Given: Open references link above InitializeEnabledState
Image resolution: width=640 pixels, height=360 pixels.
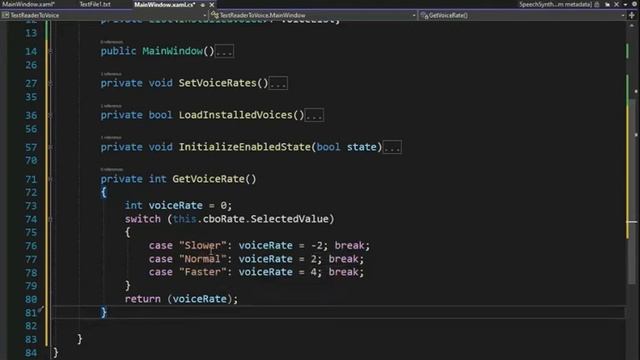Looking at the screenshot, I should point(111,138).
